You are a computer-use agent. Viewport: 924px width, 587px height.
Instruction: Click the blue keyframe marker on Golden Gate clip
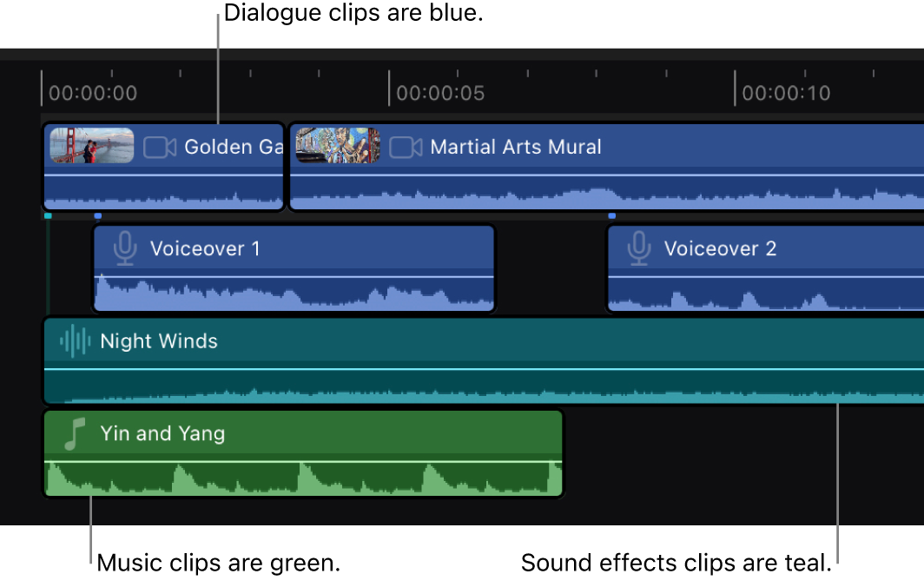(98, 216)
